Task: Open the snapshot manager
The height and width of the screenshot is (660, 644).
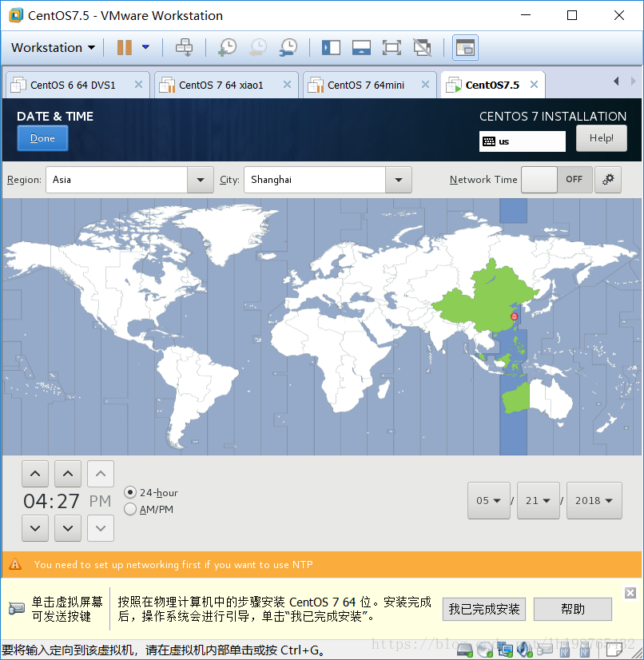Action: (x=288, y=48)
